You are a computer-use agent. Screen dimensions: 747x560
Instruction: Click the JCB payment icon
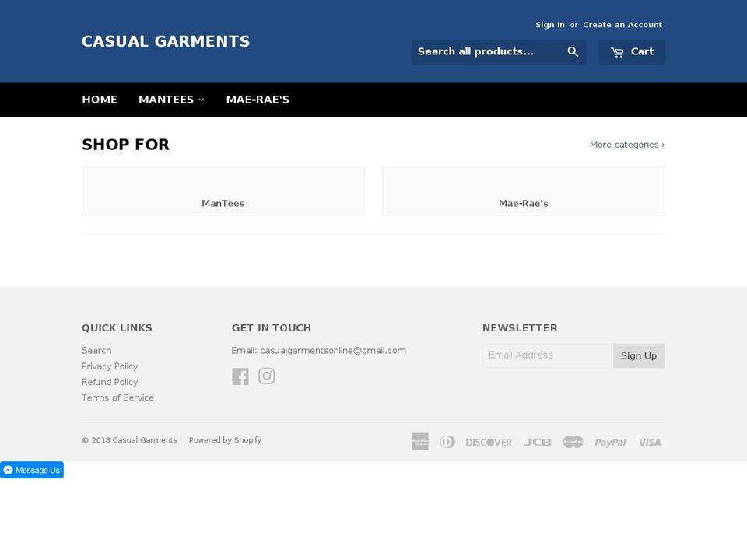tap(538, 443)
